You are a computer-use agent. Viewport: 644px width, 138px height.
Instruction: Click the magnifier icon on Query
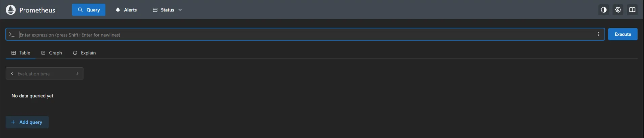click(80, 10)
